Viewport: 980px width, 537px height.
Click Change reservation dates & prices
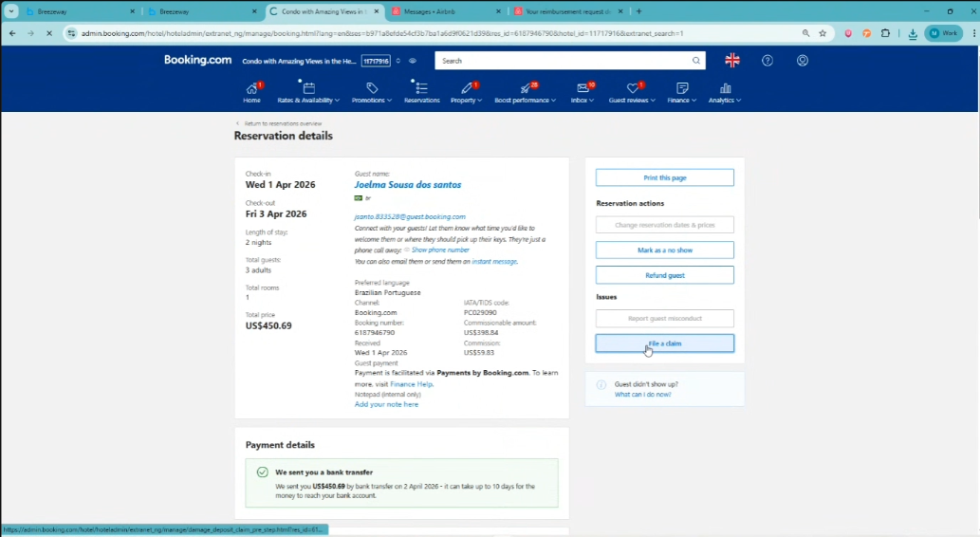coord(664,225)
